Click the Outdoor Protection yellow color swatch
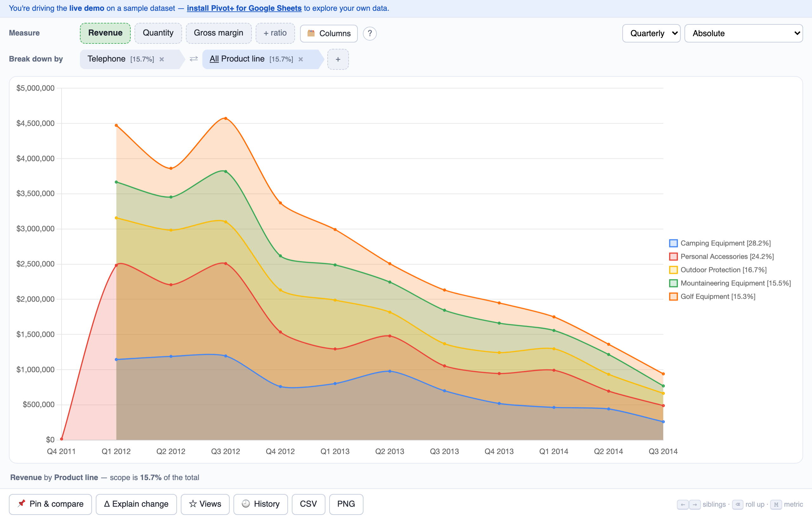The height and width of the screenshot is (520, 812). 673,270
